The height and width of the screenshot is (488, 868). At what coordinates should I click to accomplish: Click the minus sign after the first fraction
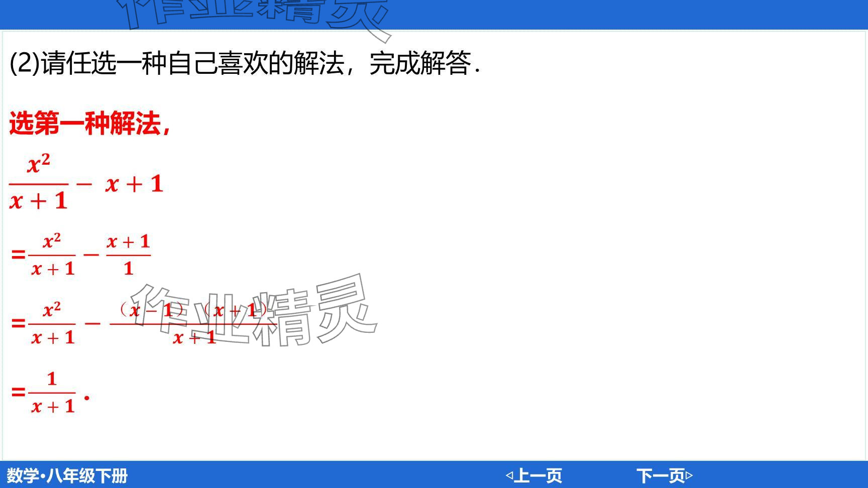coord(84,184)
